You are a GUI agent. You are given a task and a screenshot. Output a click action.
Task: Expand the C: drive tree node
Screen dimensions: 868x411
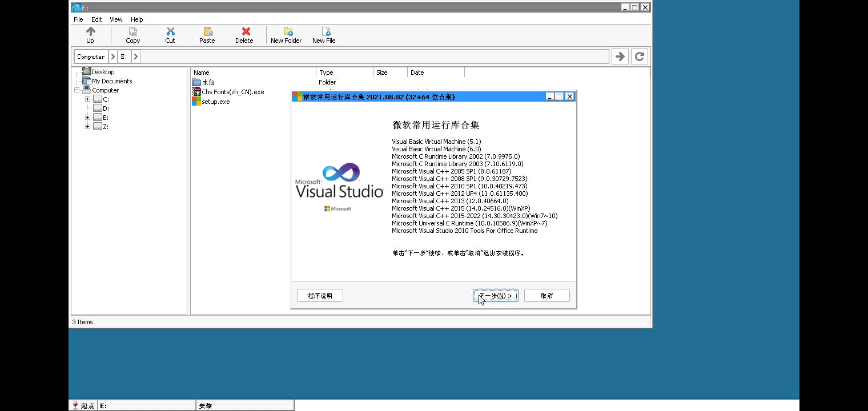tap(87, 99)
